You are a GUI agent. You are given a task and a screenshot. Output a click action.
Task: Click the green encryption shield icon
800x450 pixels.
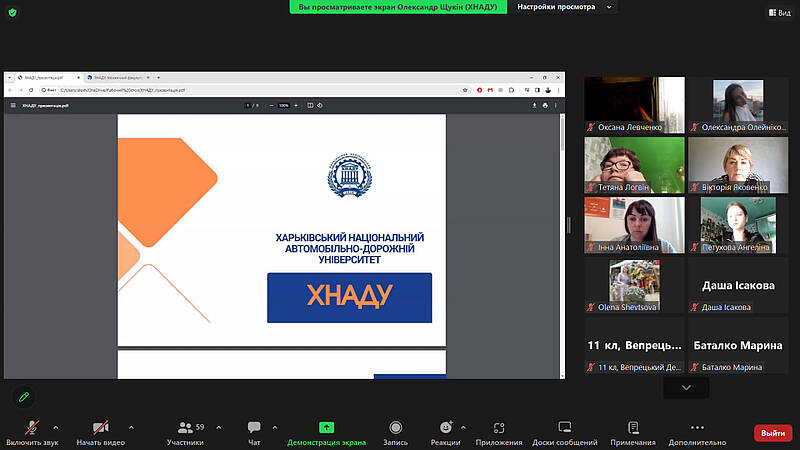[13, 13]
